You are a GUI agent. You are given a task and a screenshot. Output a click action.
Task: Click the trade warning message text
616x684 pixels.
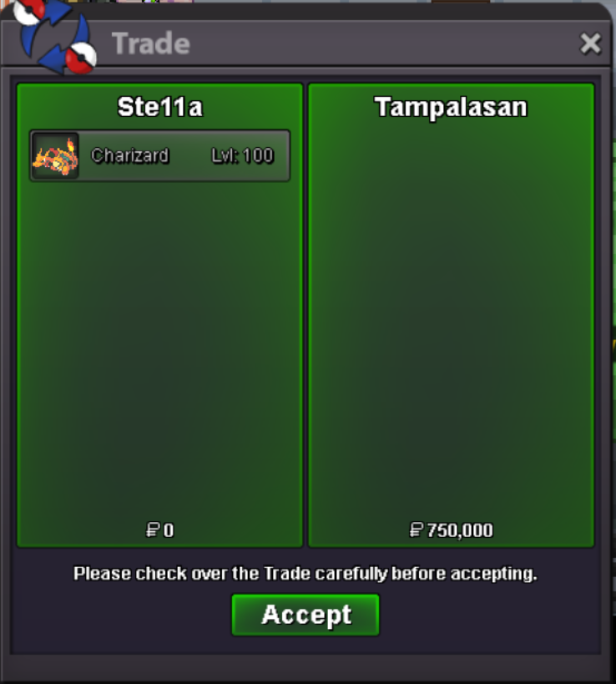[305, 574]
